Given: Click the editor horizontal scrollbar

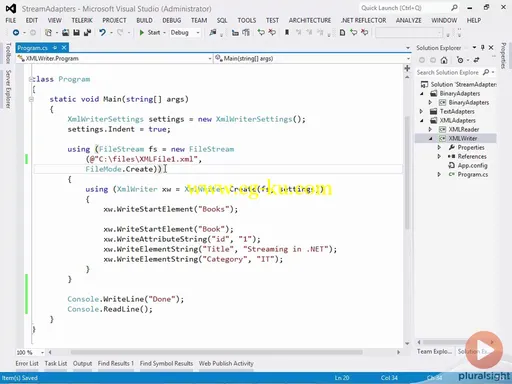Looking at the screenshot, I should [217, 352].
